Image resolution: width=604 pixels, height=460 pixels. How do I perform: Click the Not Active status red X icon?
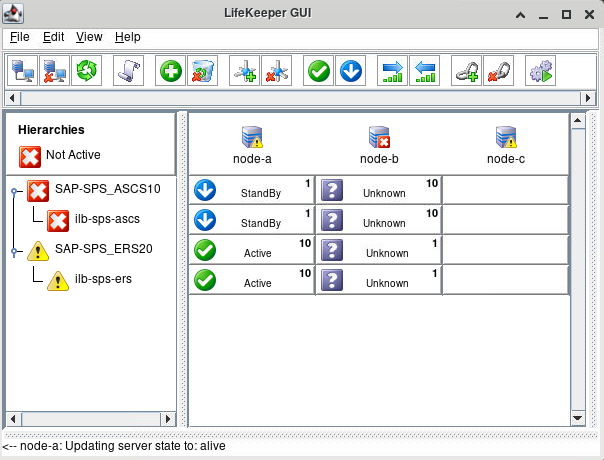30,157
